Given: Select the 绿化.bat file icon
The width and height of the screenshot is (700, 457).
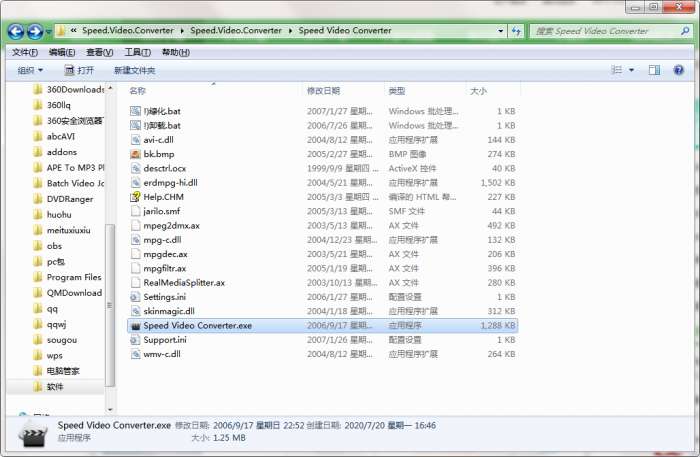Looking at the screenshot, I should (x=135, y=111).
